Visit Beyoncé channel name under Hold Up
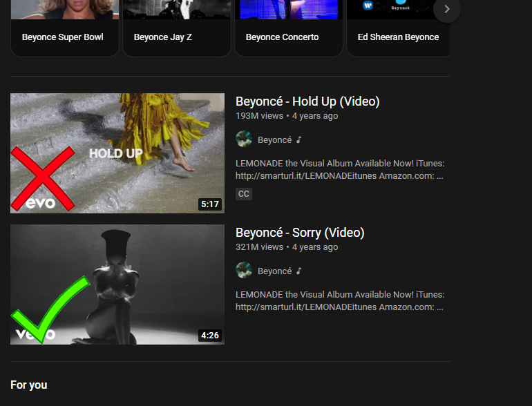Viewport: 532px width, 406px height. (x=274, y=139)
